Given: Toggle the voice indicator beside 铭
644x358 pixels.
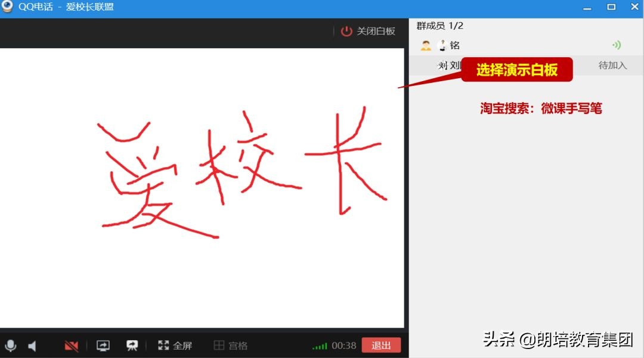Looking at the screenshot, I should pyautogui.click(x=616, y=45).
